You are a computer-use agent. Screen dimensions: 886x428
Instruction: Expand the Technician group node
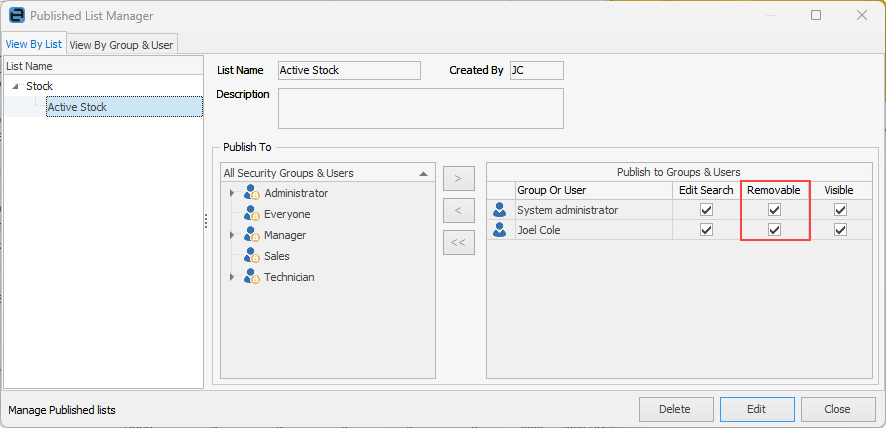[232, 277]
